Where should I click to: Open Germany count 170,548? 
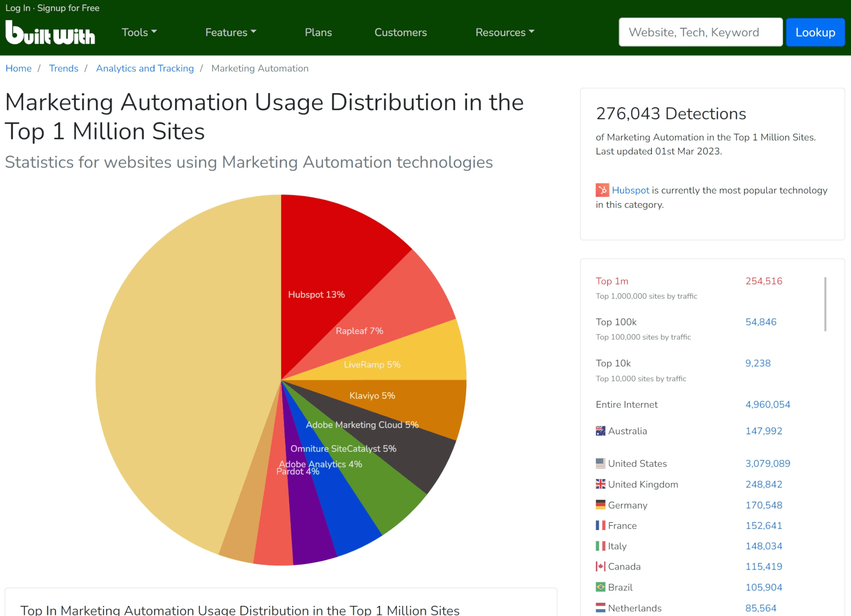(764, 505)
